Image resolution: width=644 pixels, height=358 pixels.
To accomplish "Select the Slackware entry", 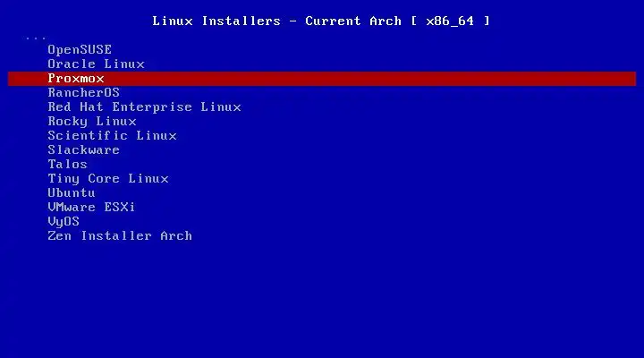I will (x=84, y=150).
